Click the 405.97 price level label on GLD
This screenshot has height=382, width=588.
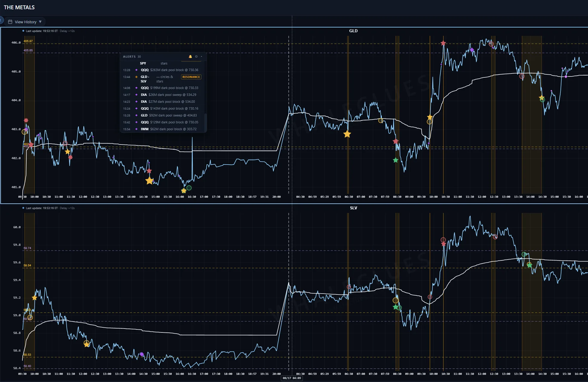pos(28,41)
